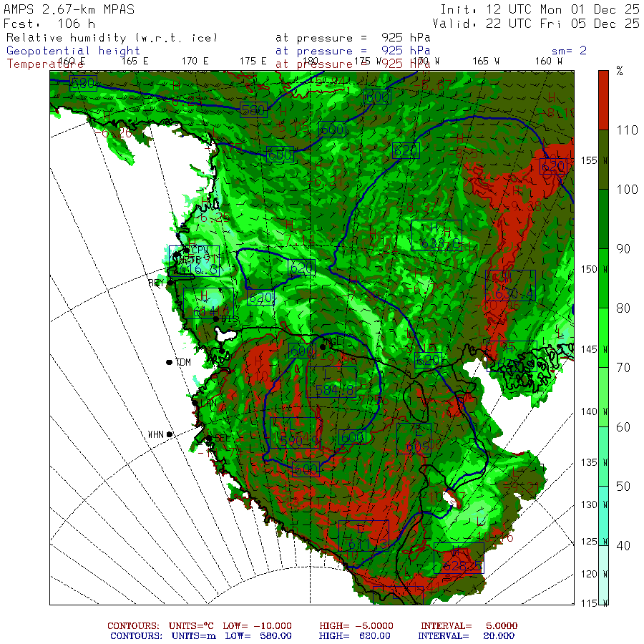Click the red 'INTERVAL= 5.0000' value
The height and width of the screenshot is (644, 644).
pyautogui.click(x=469, y=626)
